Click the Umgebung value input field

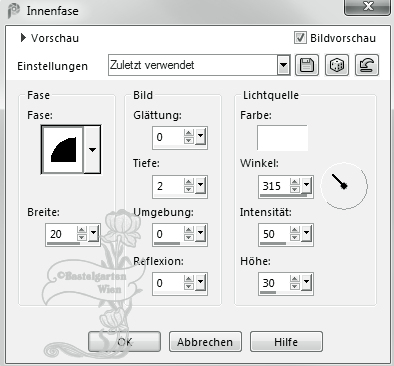[x=168, y=234]
